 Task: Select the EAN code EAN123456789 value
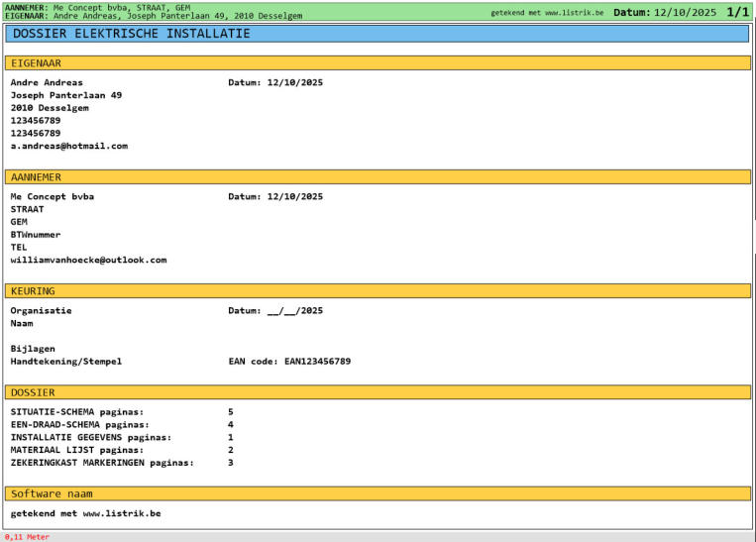[x=317, y=362]
